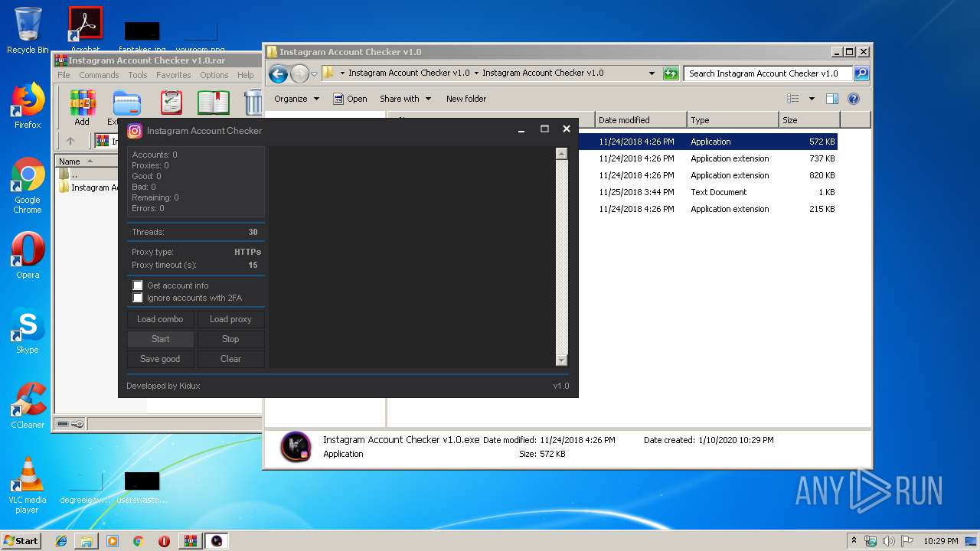
Task: Open the view options dropdown arrow in Explorer
Action: pyautogui.click(x=812, y=99)
